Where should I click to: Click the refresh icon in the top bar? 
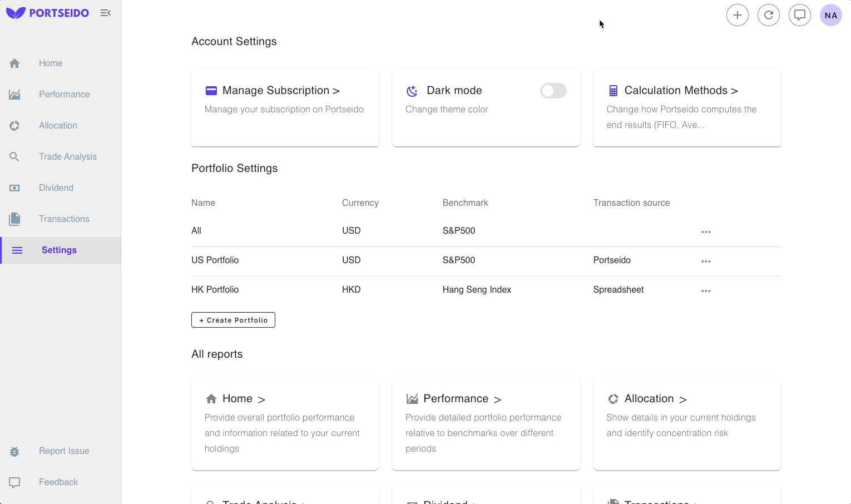(x=769, y=15)
